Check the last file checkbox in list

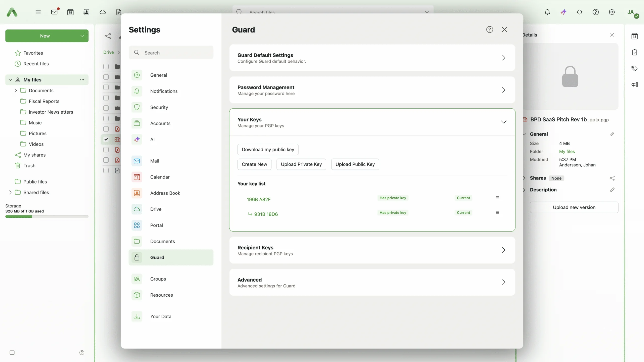coord(106,171)
